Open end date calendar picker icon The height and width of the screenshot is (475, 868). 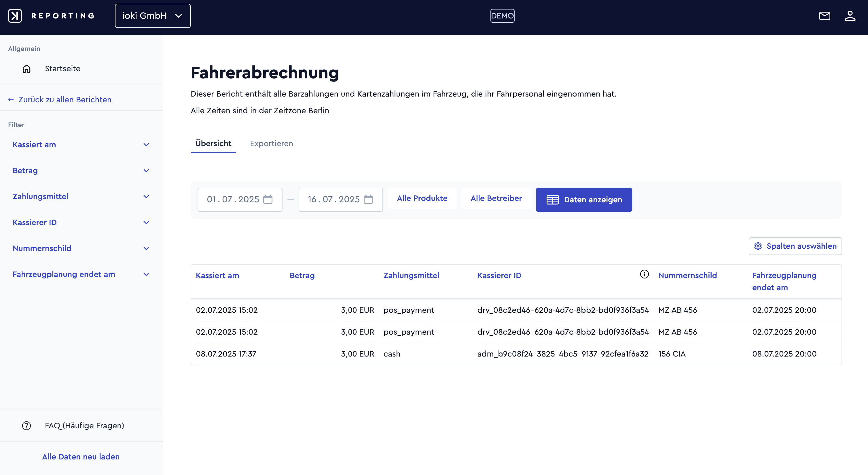(368, 199)
